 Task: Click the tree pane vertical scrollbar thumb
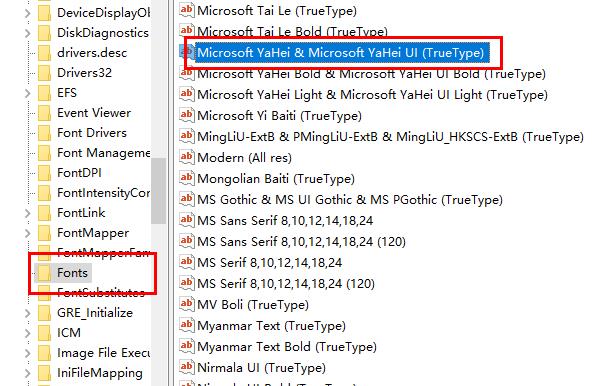point(158,191)
